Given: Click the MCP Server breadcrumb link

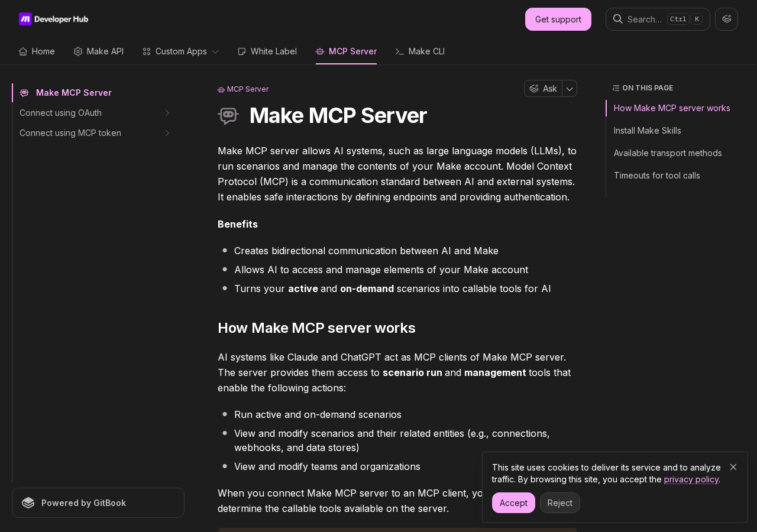Looking at the screenshot, I should [x=243, y=89].
